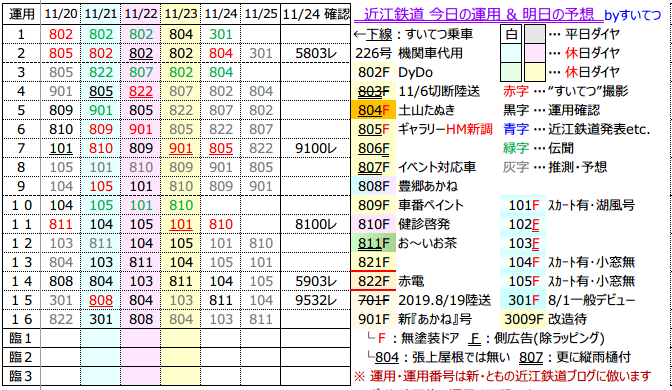The height and width of the screenshot is (390, 672).
Task: Select the pink 休日ダイヤ legend swatch
Action: point(535,53)
